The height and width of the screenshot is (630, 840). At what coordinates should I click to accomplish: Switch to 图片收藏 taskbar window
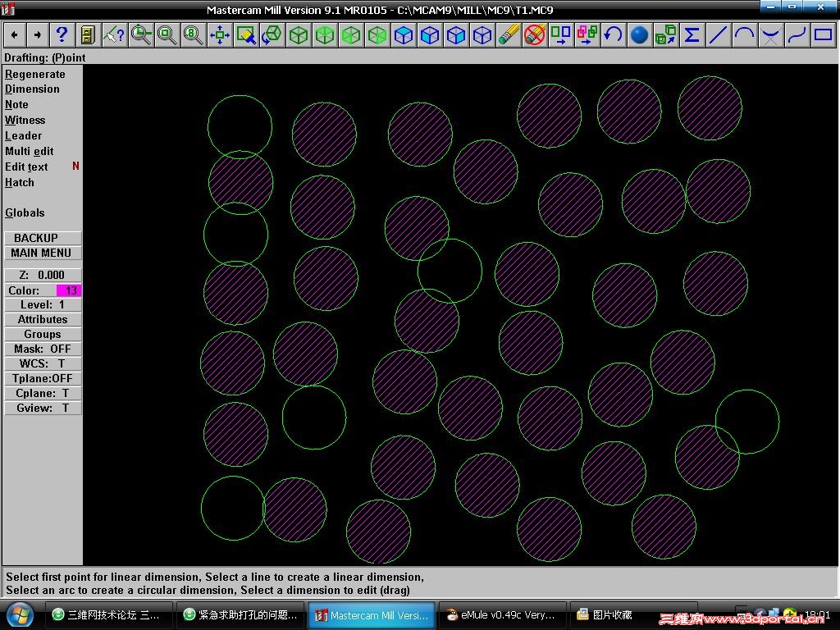[634, 615]
